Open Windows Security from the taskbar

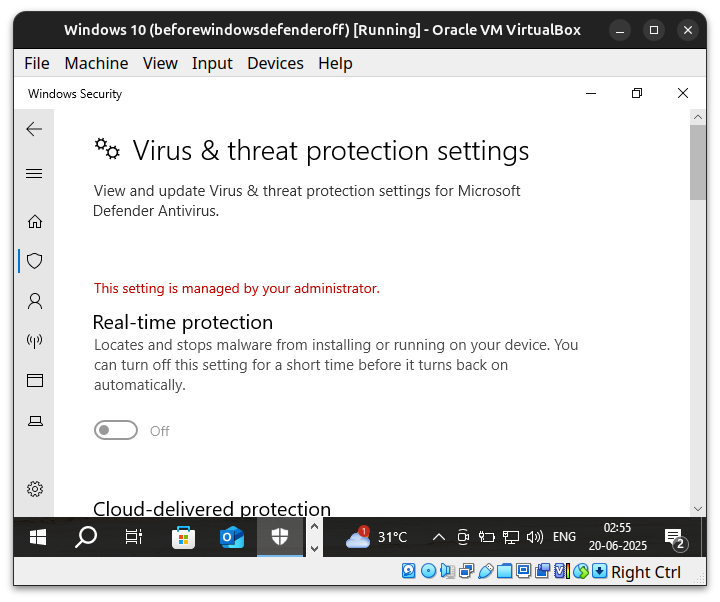[x=280, y=537]
